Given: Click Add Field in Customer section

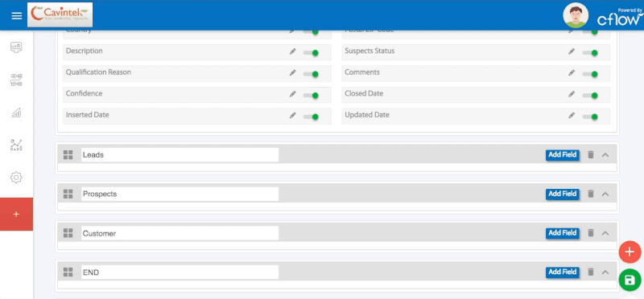Looking at the screenshot, I should (x=562, y=232).
